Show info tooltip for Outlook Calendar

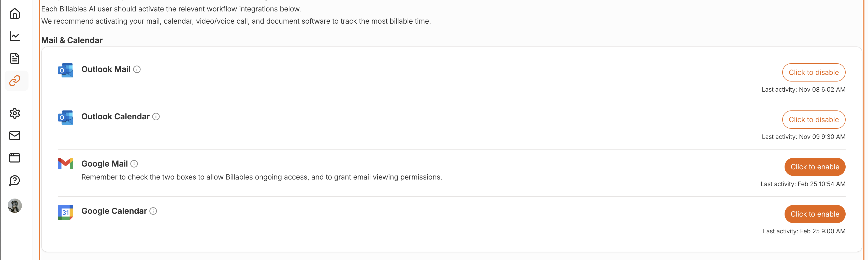click(156, 116)
